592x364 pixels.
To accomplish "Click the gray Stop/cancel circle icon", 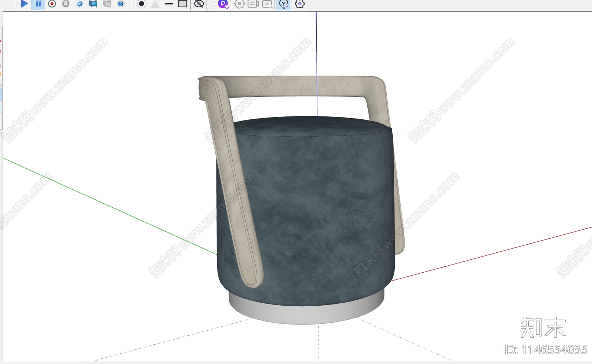I will 66,4.
